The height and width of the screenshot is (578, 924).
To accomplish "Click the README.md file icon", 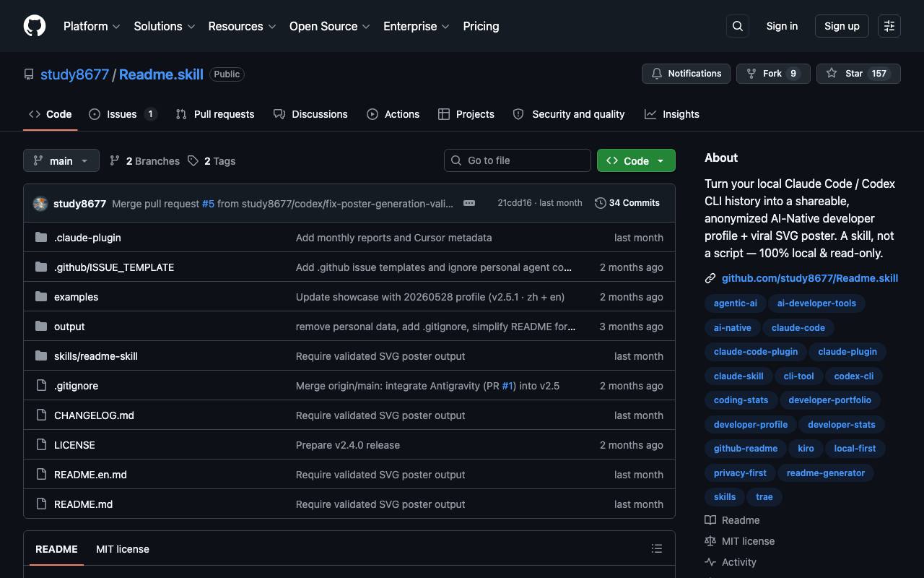I will click(41, 504).
